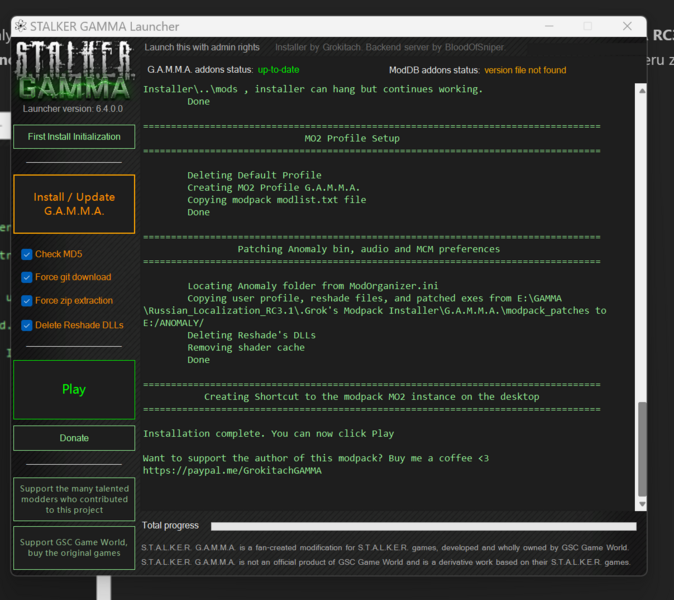Click the scrollbar down arrow in log
674x600 pixels.
(642, 504)
